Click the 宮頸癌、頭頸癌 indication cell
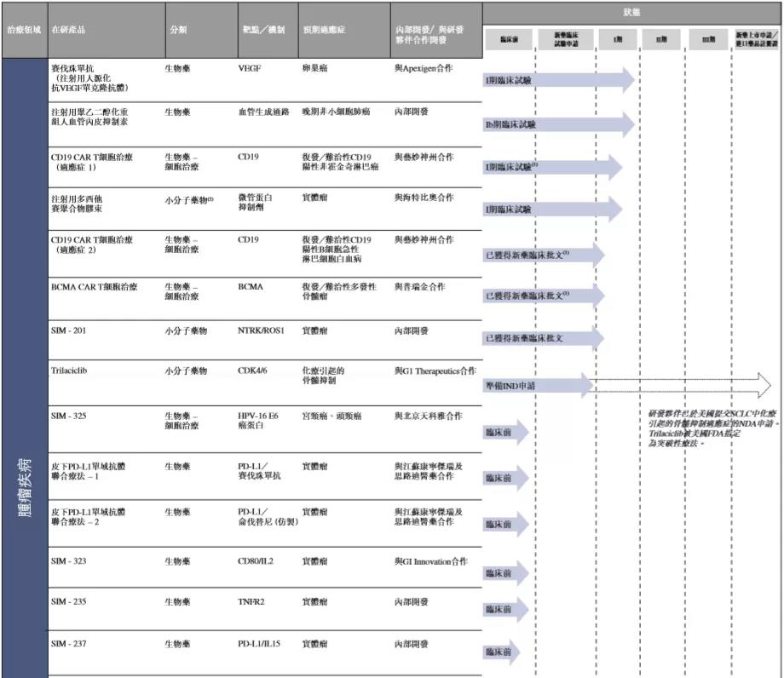This screenshot has height=678, width=784. [331, 417]
